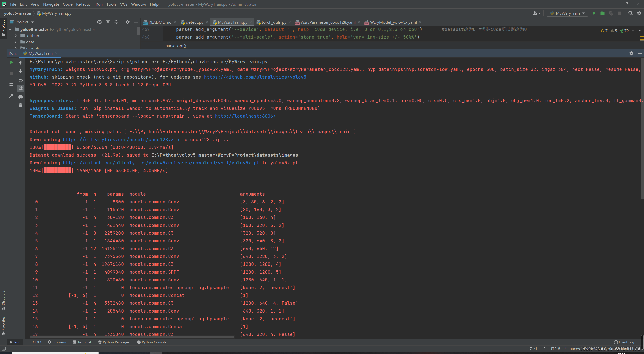644x354 pixels.
Task: Click the restore layout icon in Run panel
Action: (11, 84)
